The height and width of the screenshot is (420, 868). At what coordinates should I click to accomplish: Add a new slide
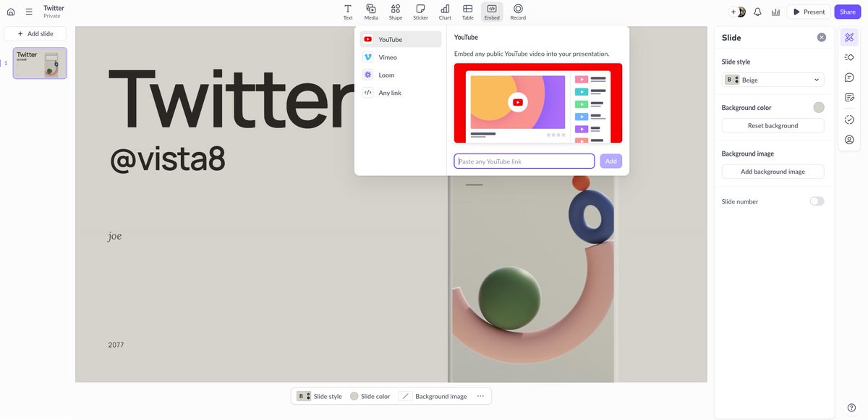click(x=35, y=33)
